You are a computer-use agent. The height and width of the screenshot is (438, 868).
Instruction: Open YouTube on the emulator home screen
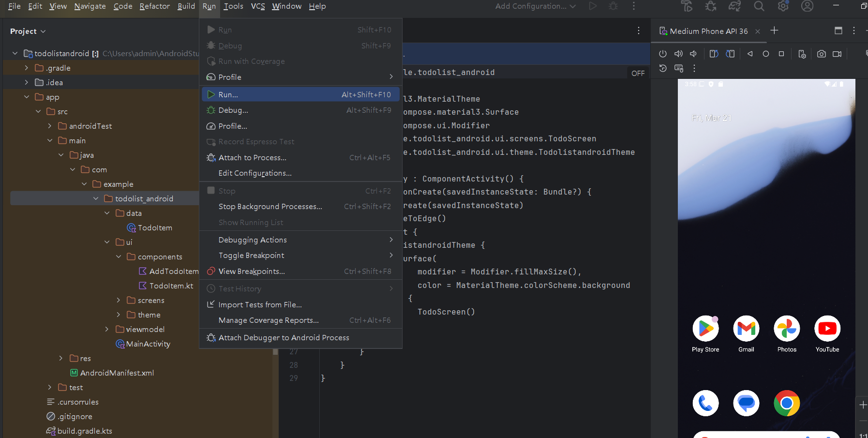click(x=826, y=329)
